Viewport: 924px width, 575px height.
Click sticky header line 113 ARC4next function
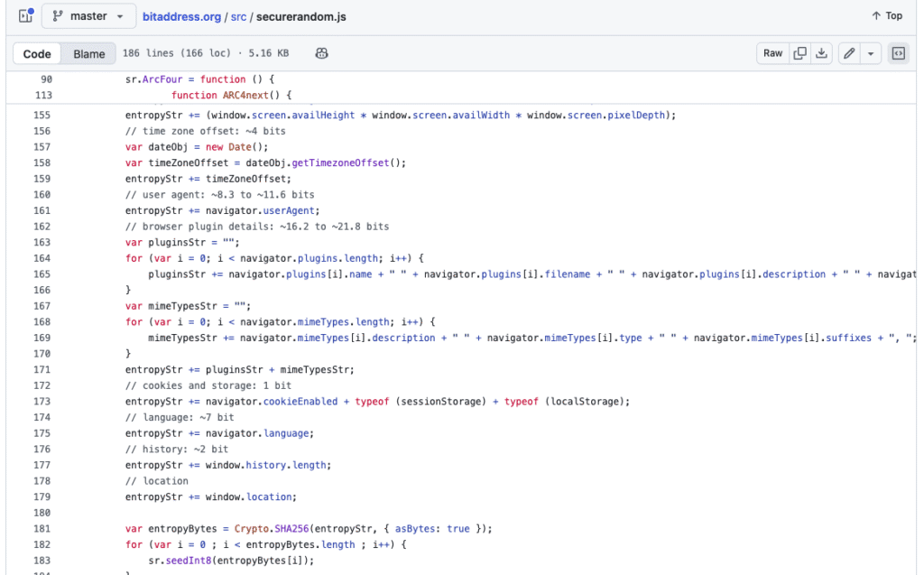click(231, 95)
